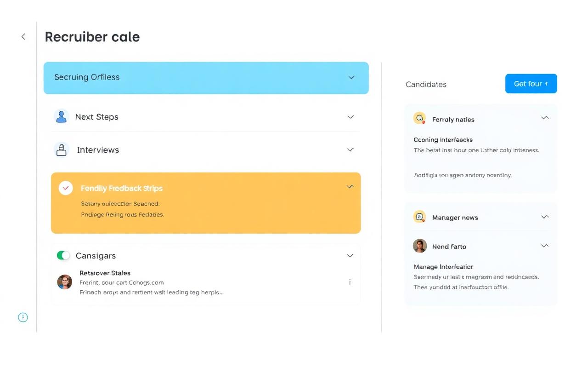Expand the Next Steps section chevron
Image resolution: width=588 pixels, height=368 pixels.
coord(351,117)
